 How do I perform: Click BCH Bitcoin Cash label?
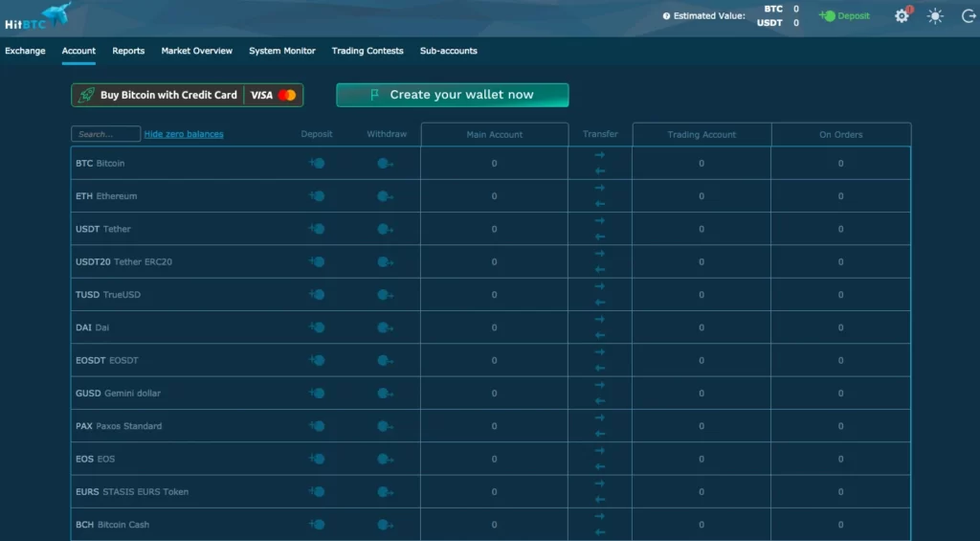click(x=113, y=525)
